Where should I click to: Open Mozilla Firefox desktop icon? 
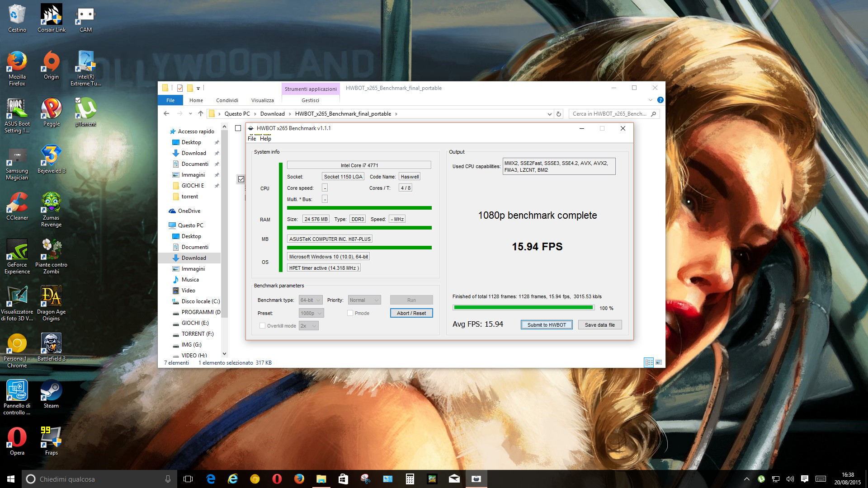click(x=17, y=69)
